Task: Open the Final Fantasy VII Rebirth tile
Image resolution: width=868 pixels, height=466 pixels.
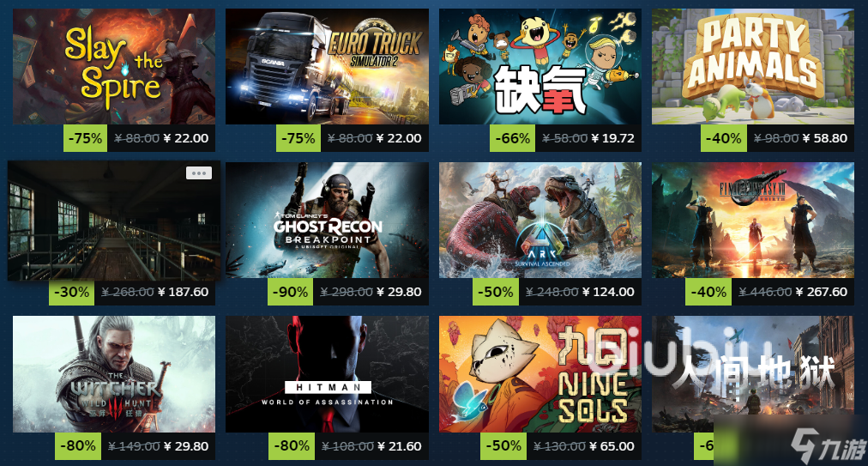Action: pyautogui.click(x=753, y=220)
